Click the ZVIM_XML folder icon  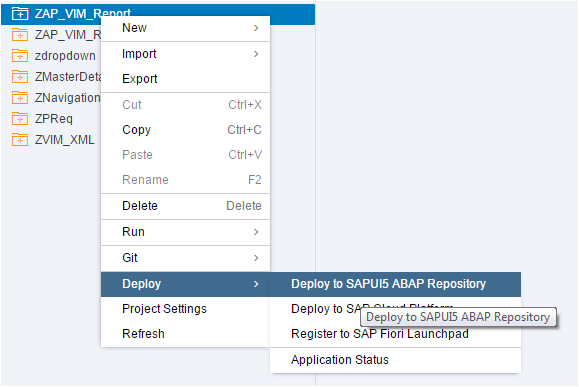[x=20, y=140]
